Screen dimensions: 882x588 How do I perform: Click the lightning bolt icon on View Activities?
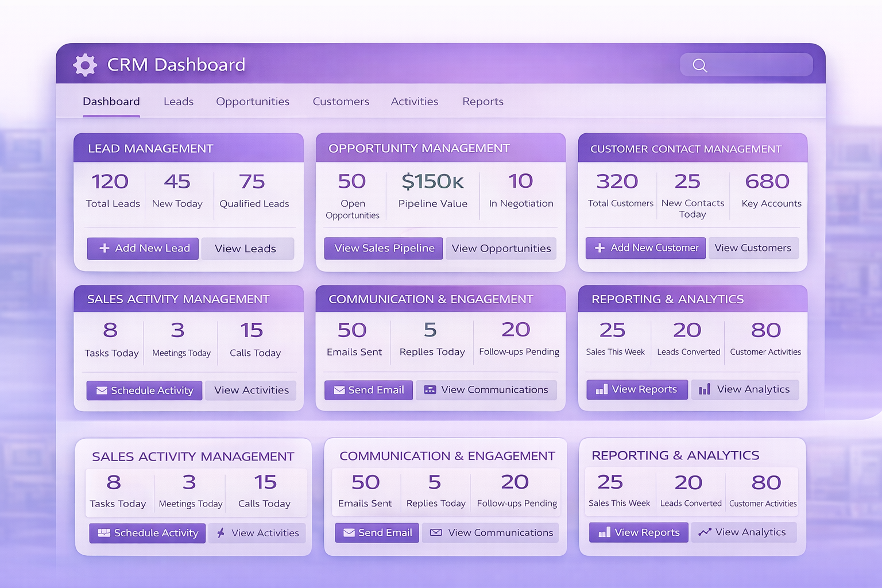coord(220,533)
